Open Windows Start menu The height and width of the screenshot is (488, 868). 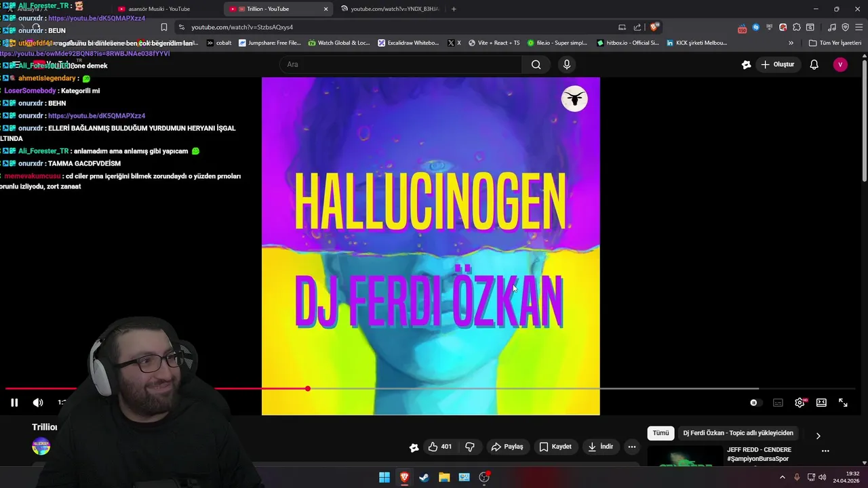pyautogui.click(x=384, y=477)
